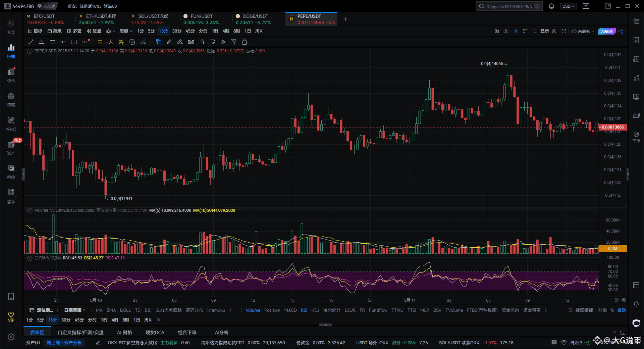644x349 pixels.
Task: Open the 日期范围 date range dropdown
Action: pos(74,310)
